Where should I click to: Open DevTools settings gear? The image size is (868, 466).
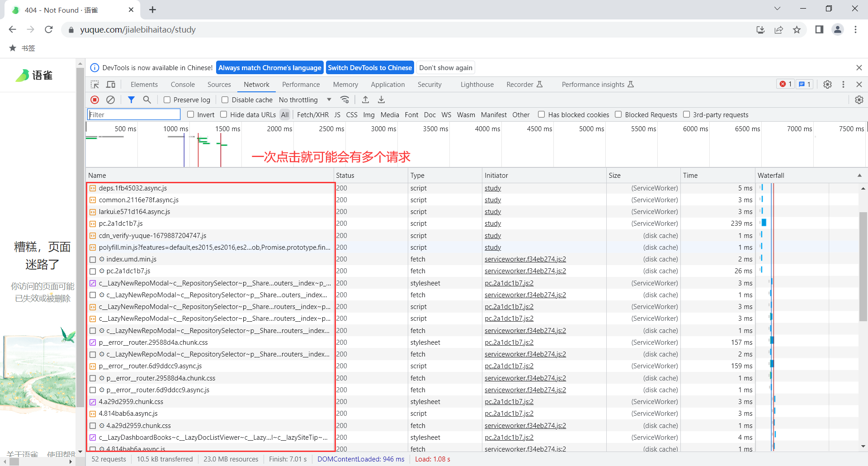(827, 84)
